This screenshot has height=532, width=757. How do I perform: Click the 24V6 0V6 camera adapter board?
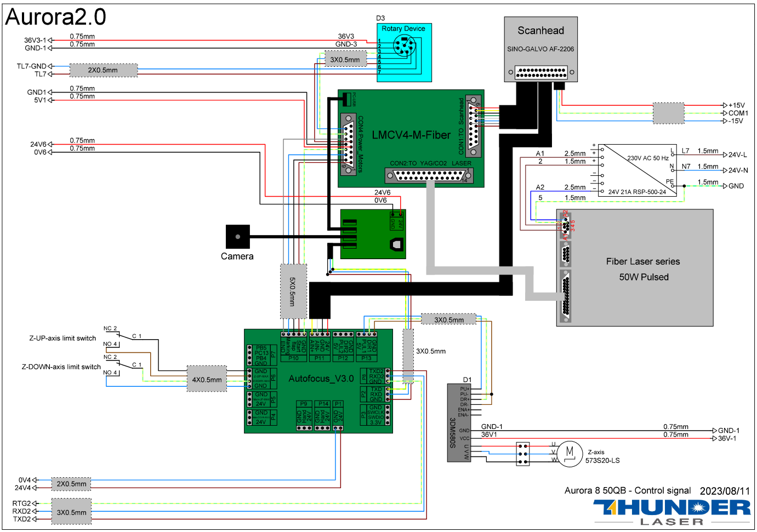(x=373, y=234)
